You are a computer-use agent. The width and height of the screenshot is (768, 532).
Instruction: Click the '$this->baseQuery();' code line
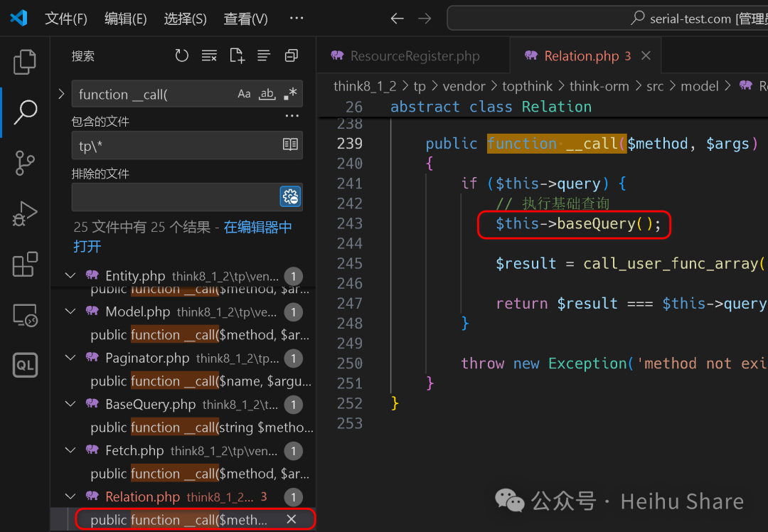click(578, 224)
